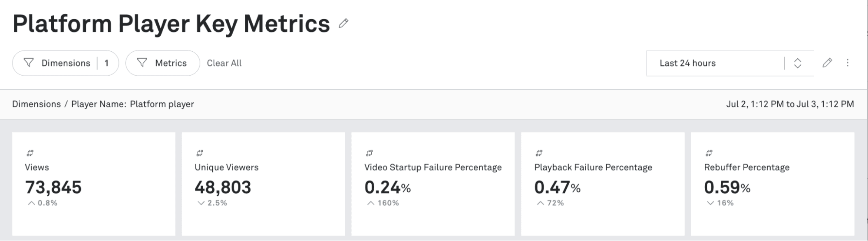This screenshot has height=241, width=868.
Task: Click link icon on Playback Failure Percentage card
Action: 539,153
